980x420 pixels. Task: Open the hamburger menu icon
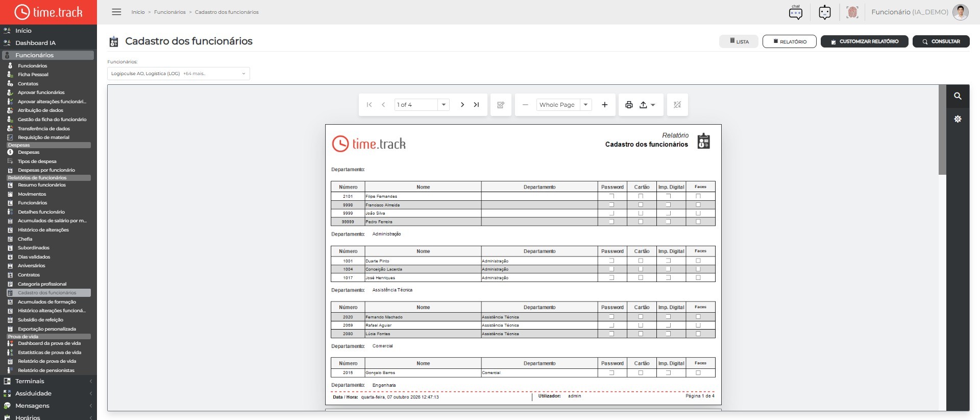pos(116,12)
